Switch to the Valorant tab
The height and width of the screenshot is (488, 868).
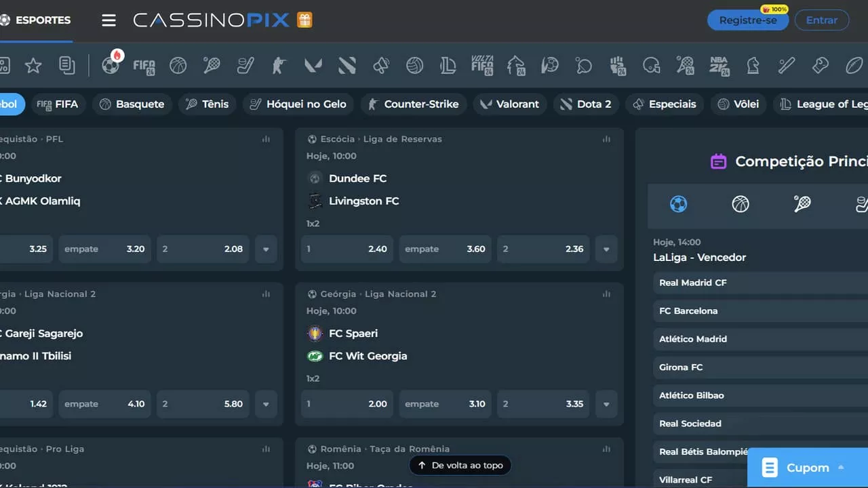point(510,104)
